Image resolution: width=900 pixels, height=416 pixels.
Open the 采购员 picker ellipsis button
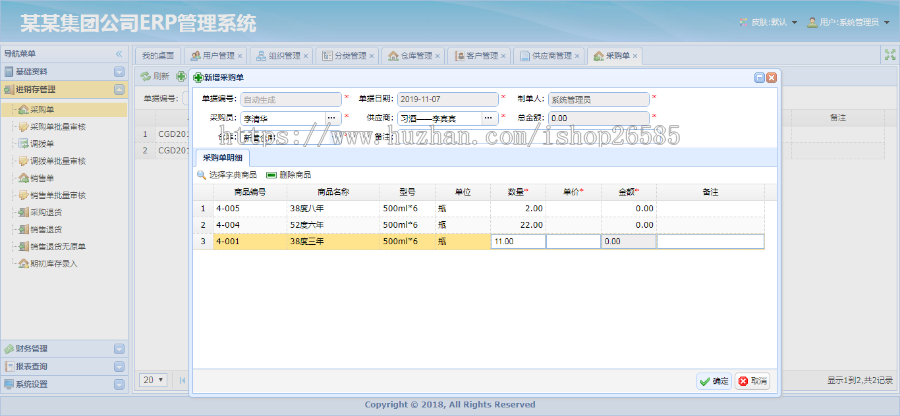[332, 118]
